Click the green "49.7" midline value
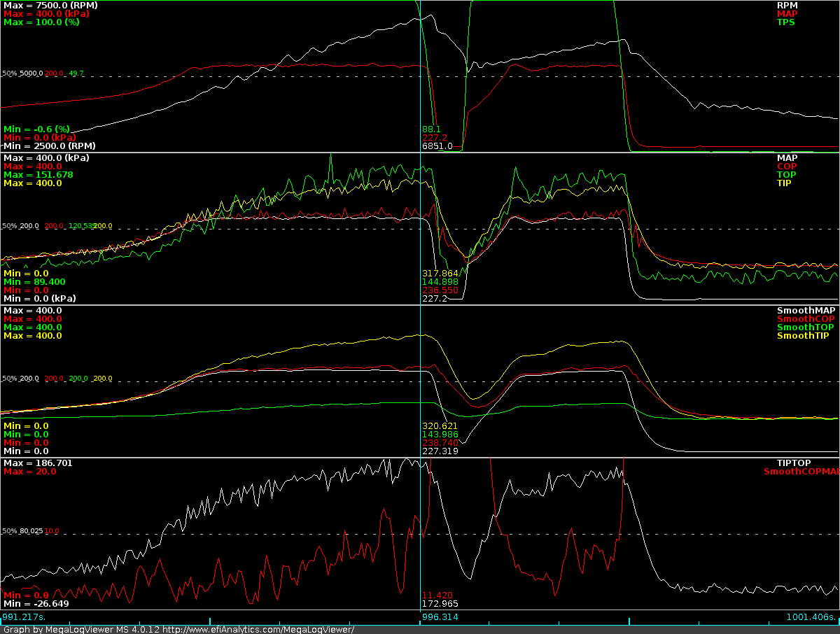The height and width of the screenshot is (634, 840). tap(76, 73)
